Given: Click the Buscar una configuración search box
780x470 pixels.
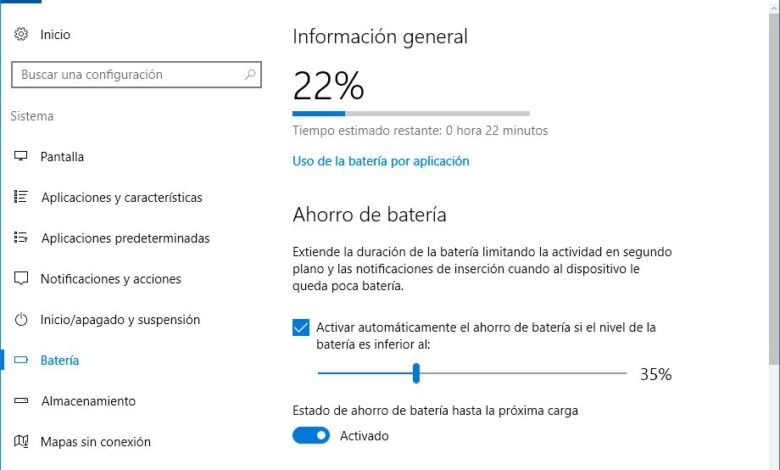Looking at the screenshot, I should 125,75.
